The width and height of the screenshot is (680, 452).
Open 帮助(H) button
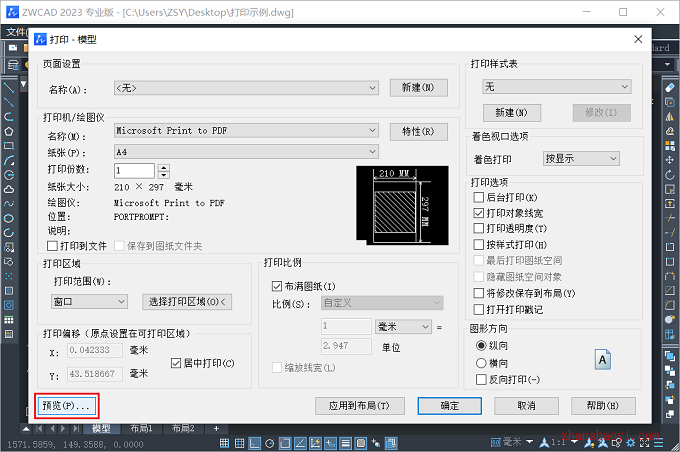pyautogui.click(x=603, y=406)
